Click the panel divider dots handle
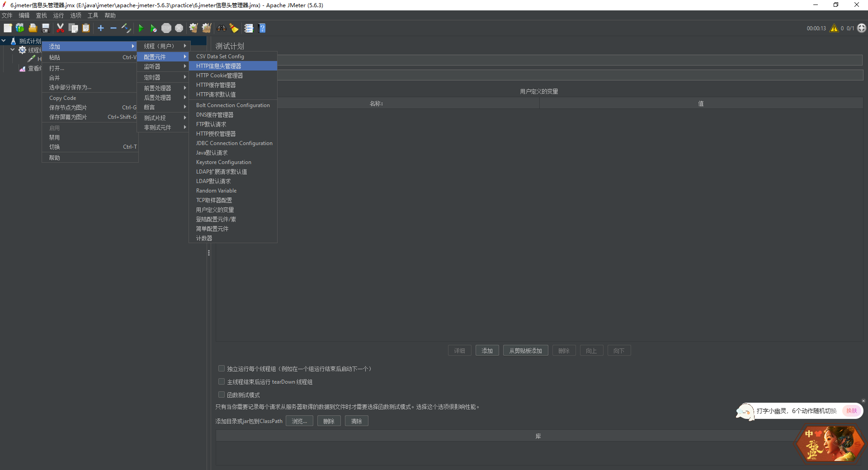The height and width of the screenshot is (470, 868). click(x=209, y=253)
